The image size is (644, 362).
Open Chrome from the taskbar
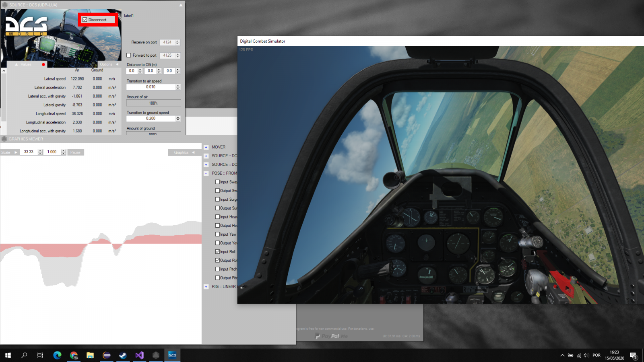coord(74,355)
